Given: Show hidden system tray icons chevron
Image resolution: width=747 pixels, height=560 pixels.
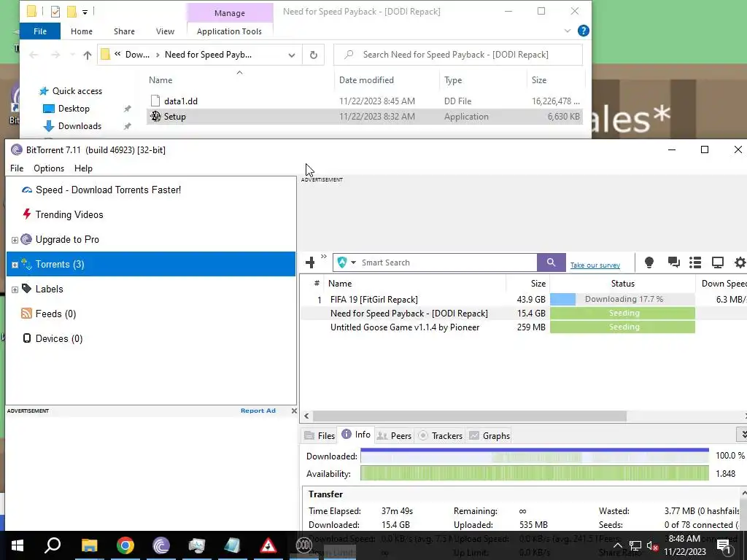Looking at the screenshot, I should pos(617,545).
